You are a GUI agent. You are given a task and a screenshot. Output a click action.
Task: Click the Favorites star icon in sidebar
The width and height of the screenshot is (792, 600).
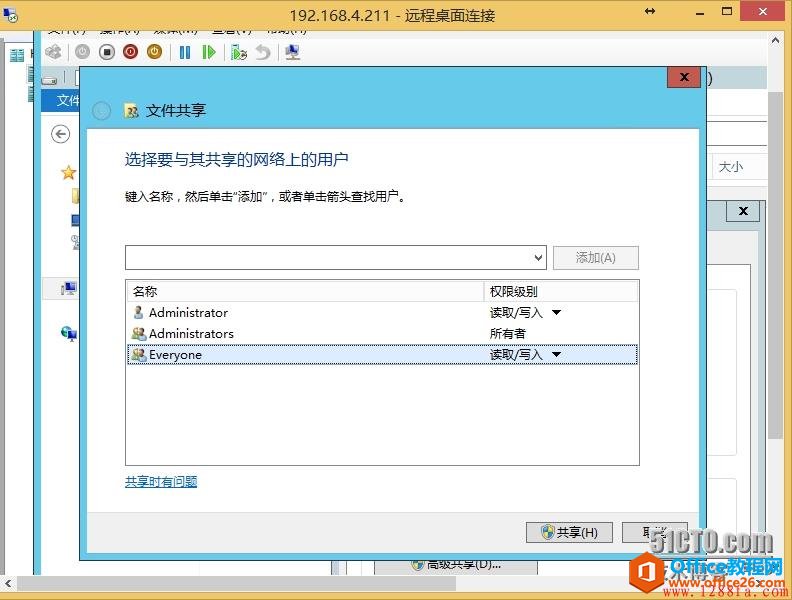(x=68, y=172)
